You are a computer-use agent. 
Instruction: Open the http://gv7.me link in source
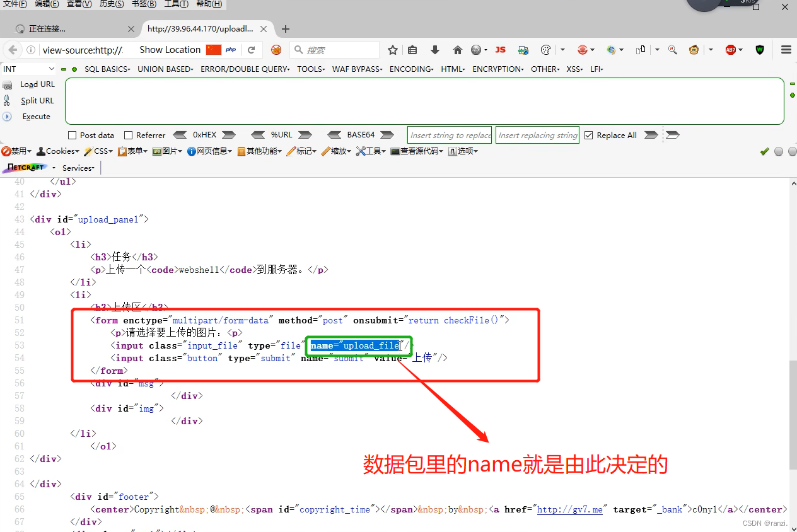coord(570,509)
